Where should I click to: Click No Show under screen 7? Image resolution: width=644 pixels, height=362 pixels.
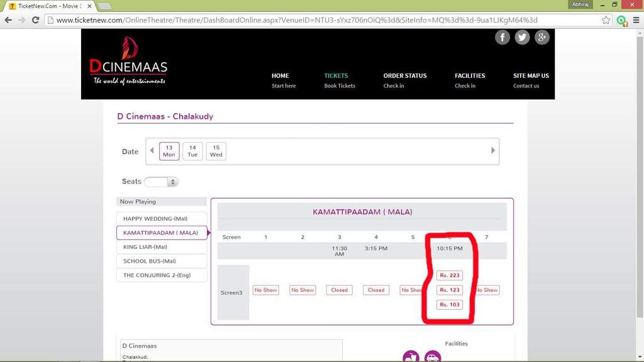coord(487,290)
